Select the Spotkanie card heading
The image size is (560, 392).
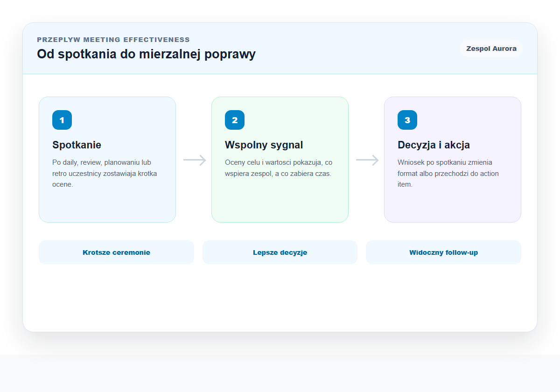77,145
